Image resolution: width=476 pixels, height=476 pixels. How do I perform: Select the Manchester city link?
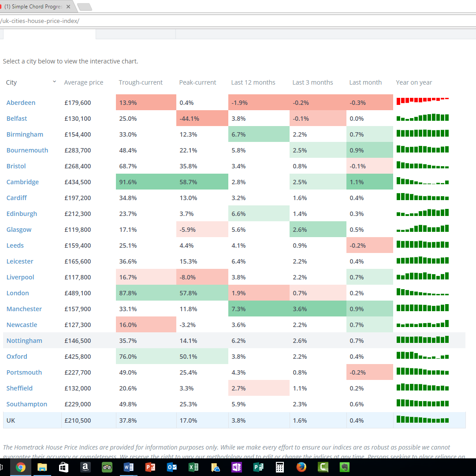(x=24, y=309)
